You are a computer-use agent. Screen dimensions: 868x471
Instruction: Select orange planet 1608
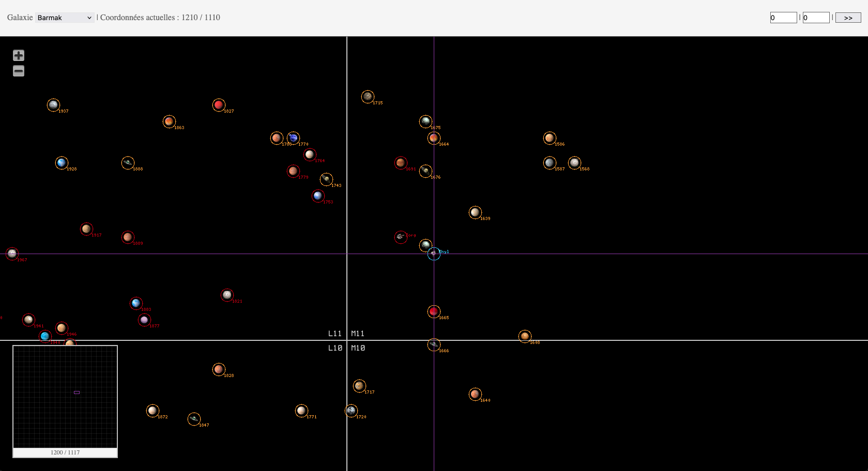pyautogui.click(x=525, y=336)
